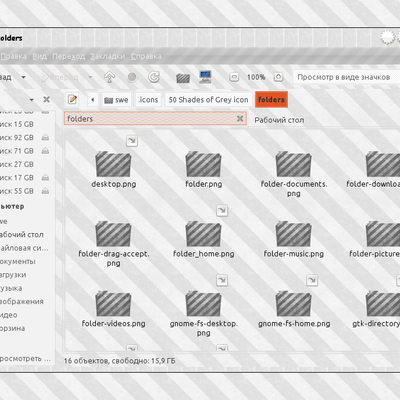Open the Справка menu

146,56
